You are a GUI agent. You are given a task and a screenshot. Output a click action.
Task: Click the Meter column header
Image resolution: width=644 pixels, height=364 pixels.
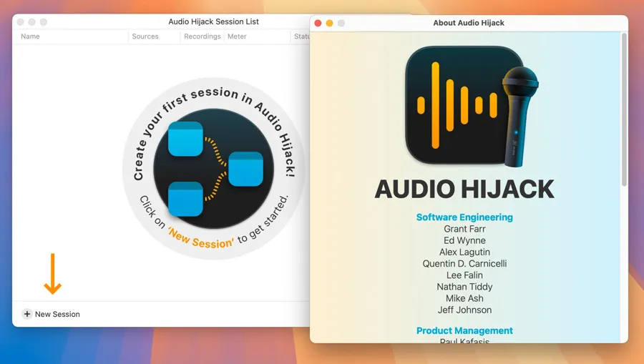237,36
